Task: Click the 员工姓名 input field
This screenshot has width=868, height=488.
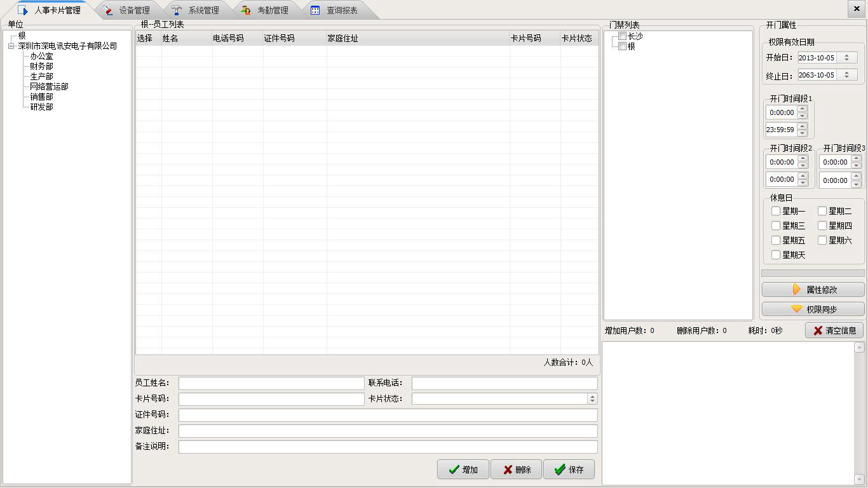Action: 271,383
